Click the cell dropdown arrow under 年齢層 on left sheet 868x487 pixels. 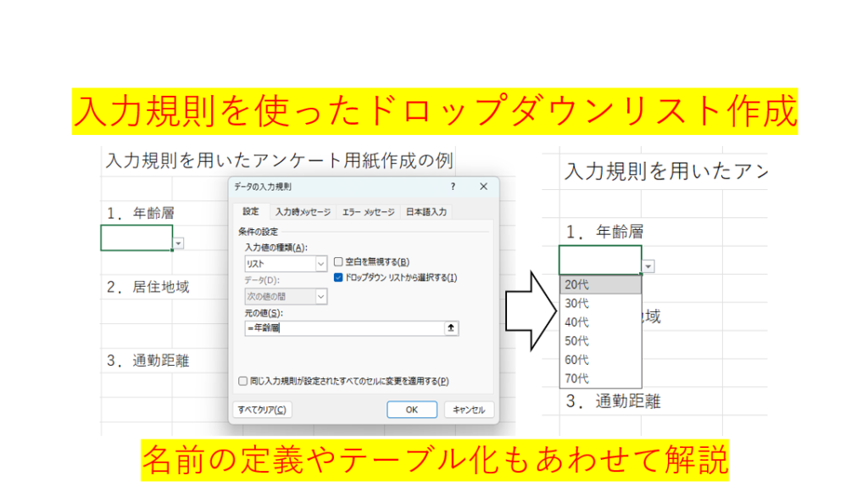pos(179,243)
